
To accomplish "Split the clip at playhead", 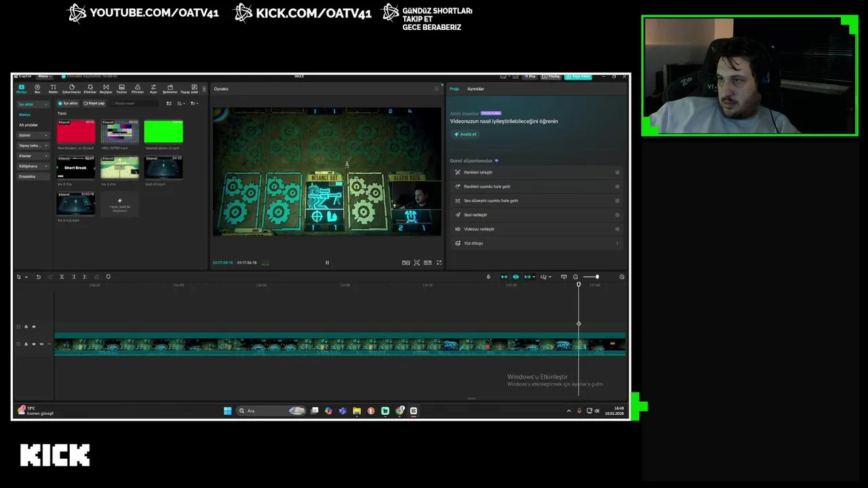I will click(x=62, y=277).
